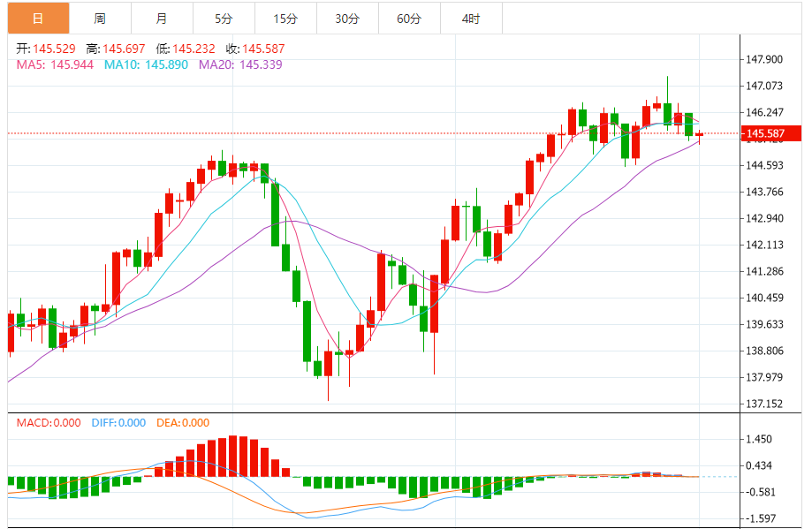
Task: Click the 144.593 price axis label
Action: pyautogui.click(x=764, y=166)
